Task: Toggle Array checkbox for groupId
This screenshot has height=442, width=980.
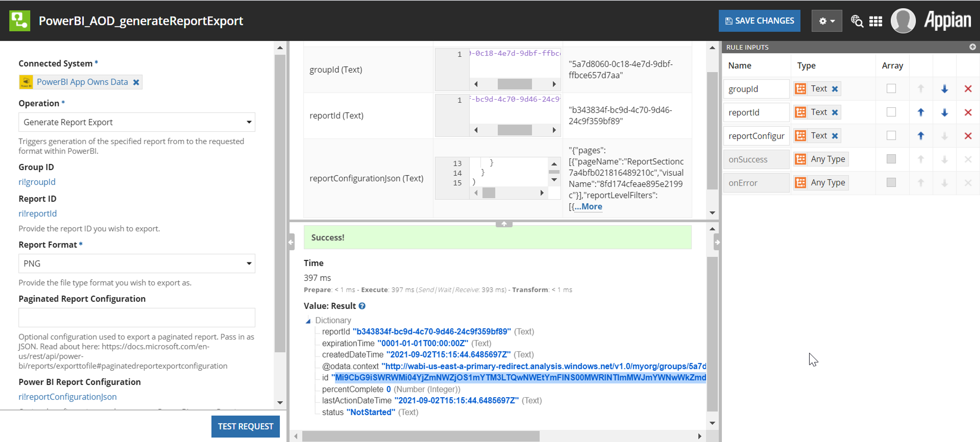Action: point(891,89)
